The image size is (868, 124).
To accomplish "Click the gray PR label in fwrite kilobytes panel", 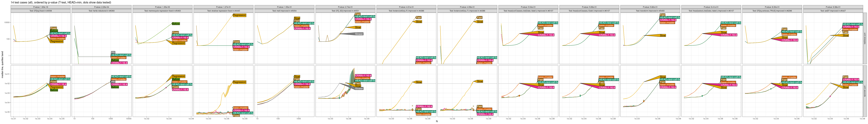I will pos(113,53).
